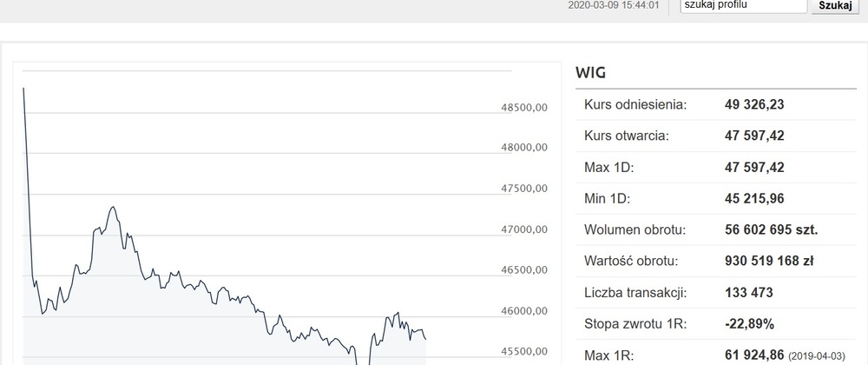Click the chart peak near 47500
This screenshot has height=365, width=868.
pos(113,208)
